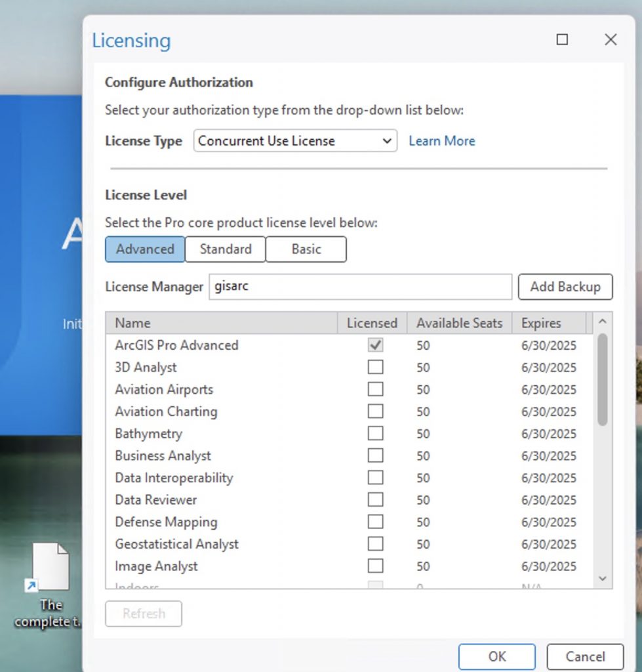
Task: Confirm with the OK button
Action: (x=497, y=656)
